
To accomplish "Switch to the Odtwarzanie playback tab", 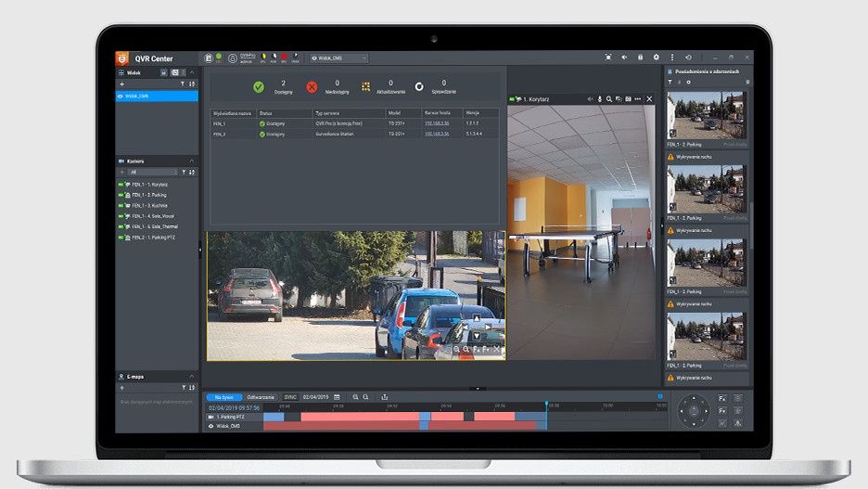I will (x=261, y=397).
